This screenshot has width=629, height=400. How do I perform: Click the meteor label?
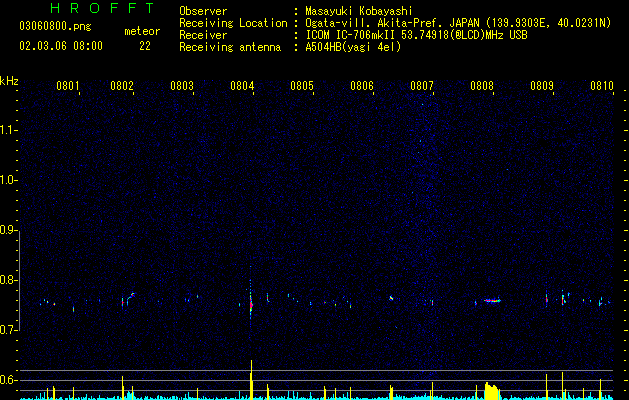tap(142, 31)
